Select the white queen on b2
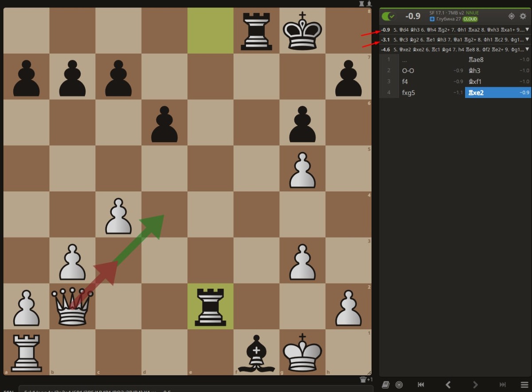Image resolution: width=532 pixels, height=392 pixels. (x=72, y=307)
